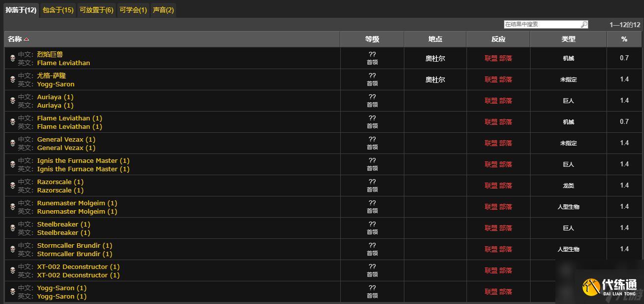Sort the list by 类型 column header
This screenshot has height=304, width=644.
click(568, 39)
